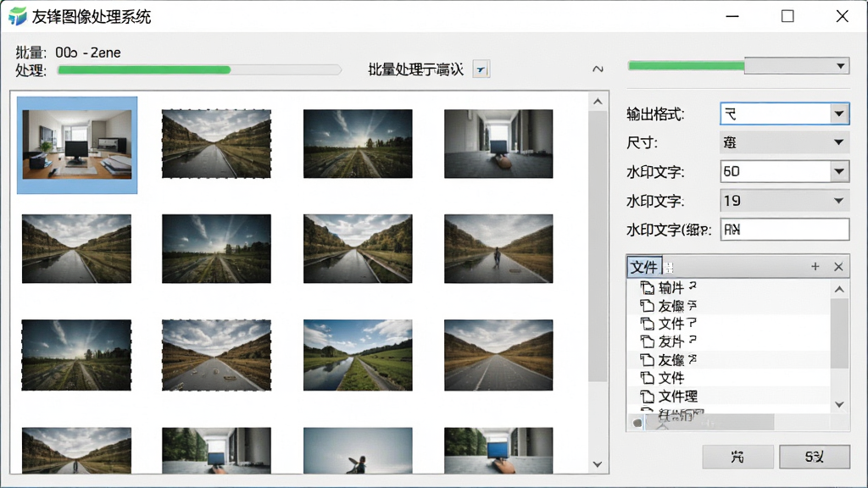Open the dropdown arrow on the top-right green bar

coord(840,66)
